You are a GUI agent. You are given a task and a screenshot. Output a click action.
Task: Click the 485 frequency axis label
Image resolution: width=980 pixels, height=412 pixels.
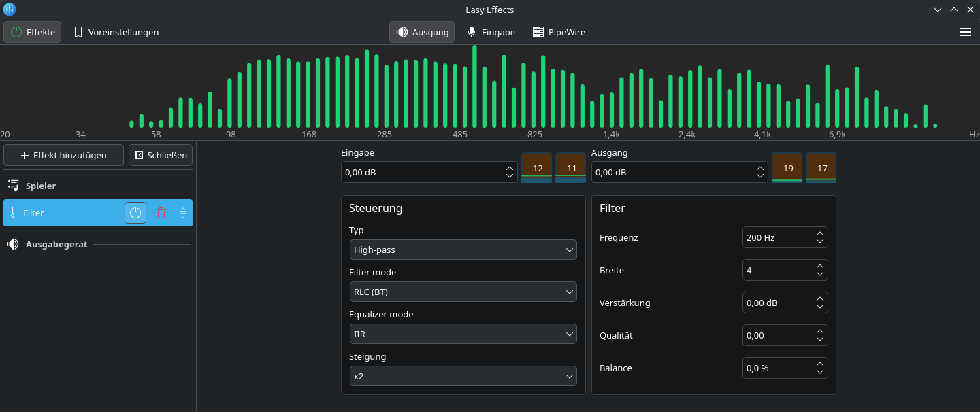tap(460, 134)
